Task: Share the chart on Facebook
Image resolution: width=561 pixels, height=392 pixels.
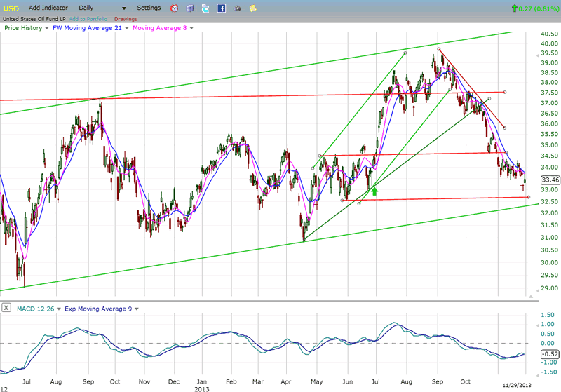Action: click(221, 8)
